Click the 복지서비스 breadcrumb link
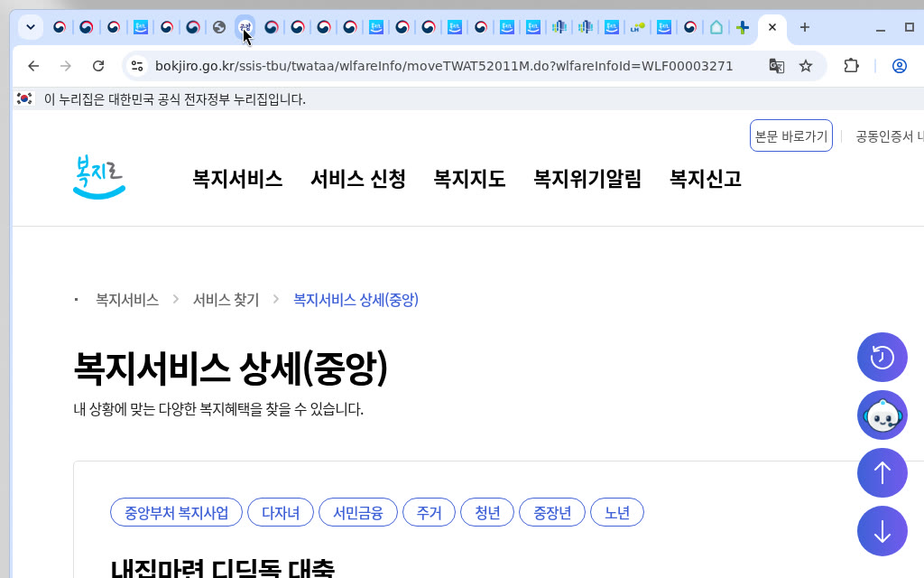 [x=127, y=300]
